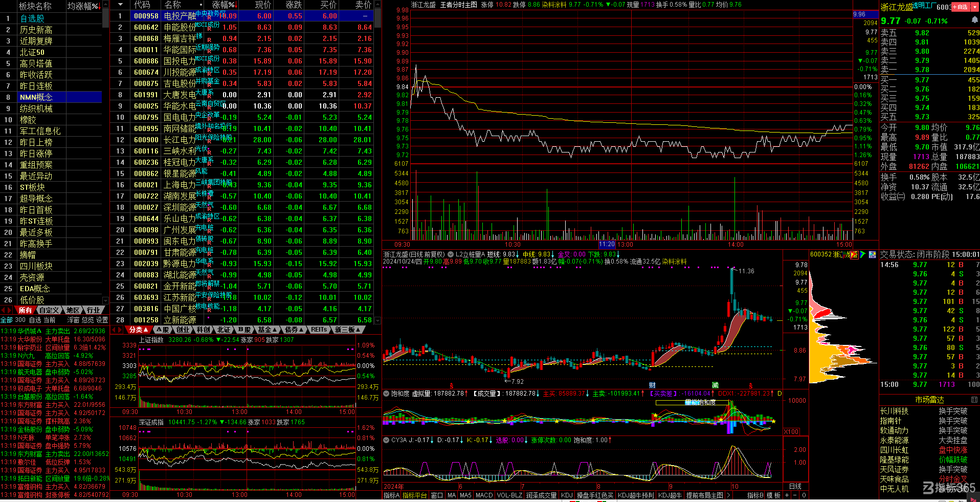The height and width of the screenshot is (502, 980).
Task: Switch to the A股 market tab
Action: [163, 330]
